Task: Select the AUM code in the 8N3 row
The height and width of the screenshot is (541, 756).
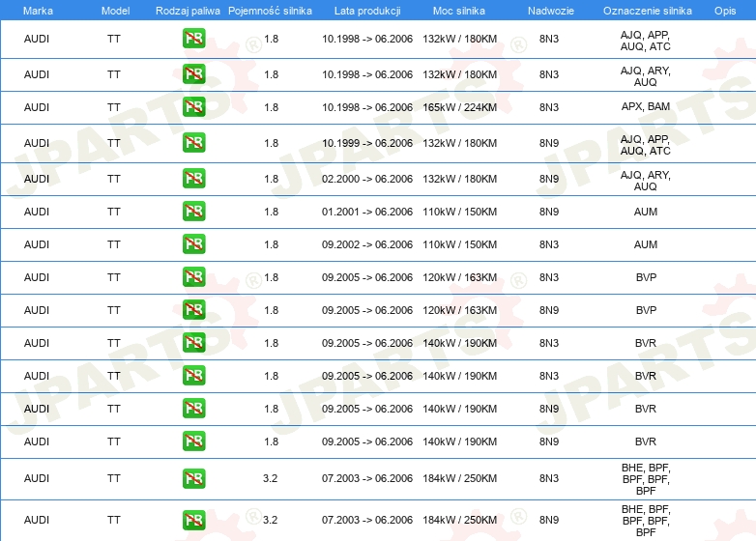Action: coord(646,244)
